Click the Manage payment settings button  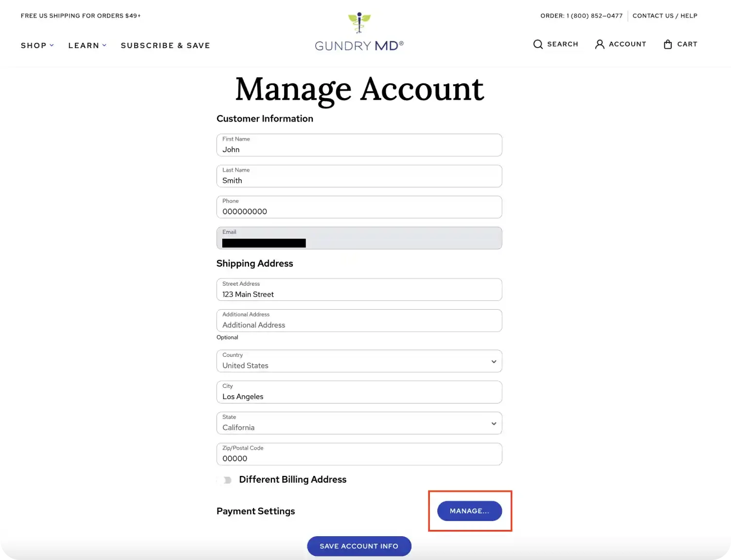coord(469,511)
